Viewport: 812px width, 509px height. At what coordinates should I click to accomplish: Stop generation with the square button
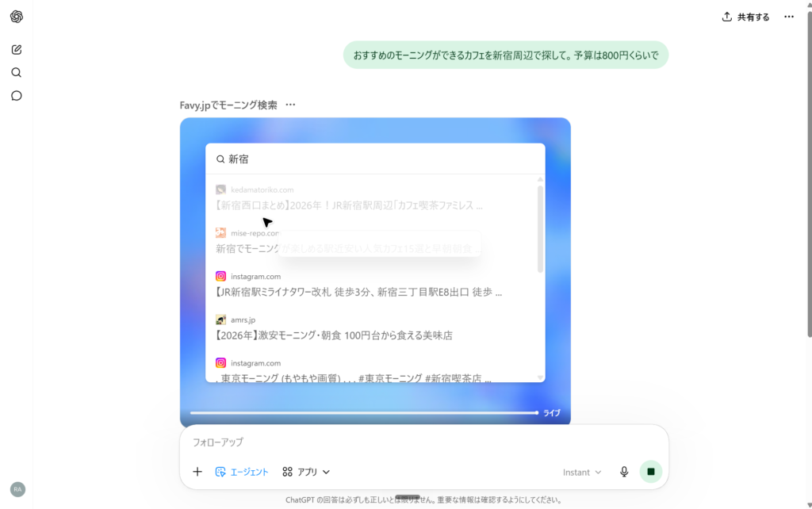[651, 472]
